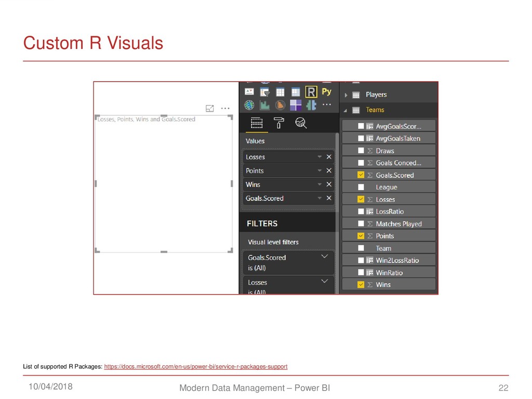Screen dimensions: 532x399
Task: Click the visualizations pane scrollbar
Action: tap(337, 213)
